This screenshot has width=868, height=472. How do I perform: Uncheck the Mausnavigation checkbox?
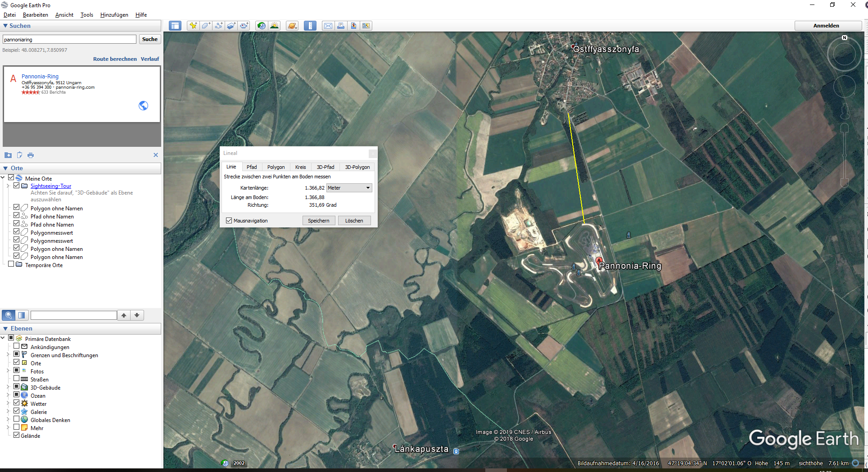(229, 221)
